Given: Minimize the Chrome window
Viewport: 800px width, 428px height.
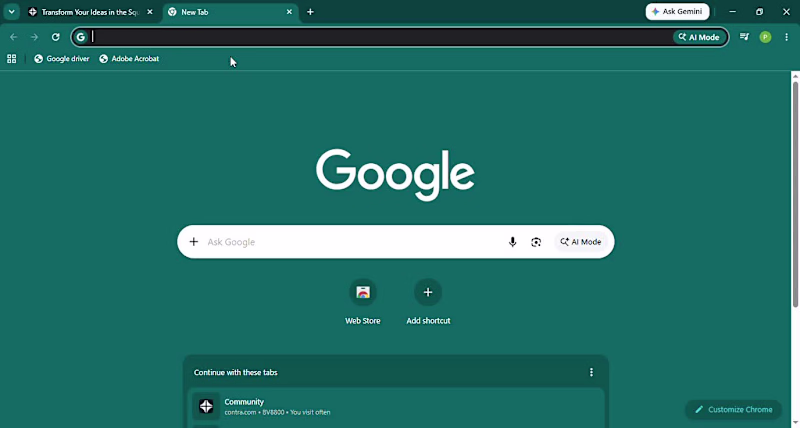Looking at the screenshot, I should pos(733,11).
